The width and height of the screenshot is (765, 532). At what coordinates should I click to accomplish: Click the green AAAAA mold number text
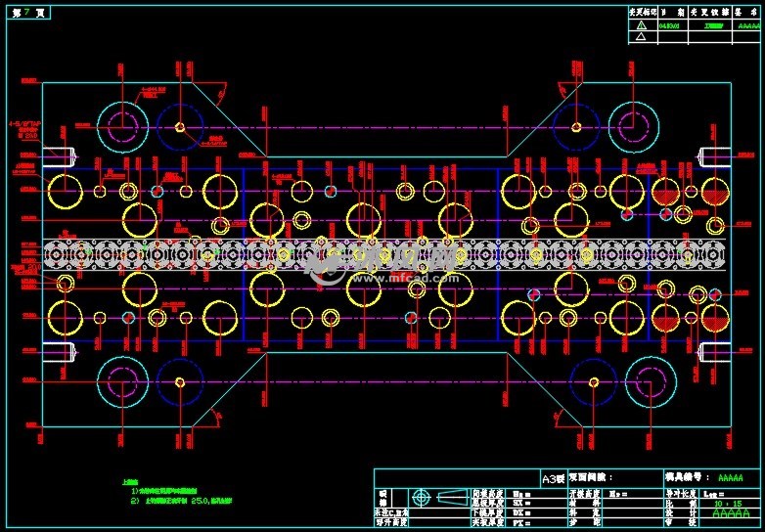point(730,478)
